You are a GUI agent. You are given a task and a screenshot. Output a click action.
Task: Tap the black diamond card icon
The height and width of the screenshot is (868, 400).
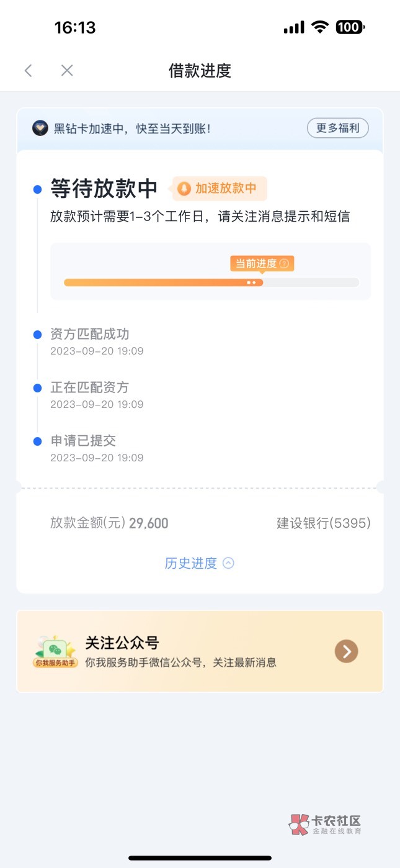click(x=40, y=129)
